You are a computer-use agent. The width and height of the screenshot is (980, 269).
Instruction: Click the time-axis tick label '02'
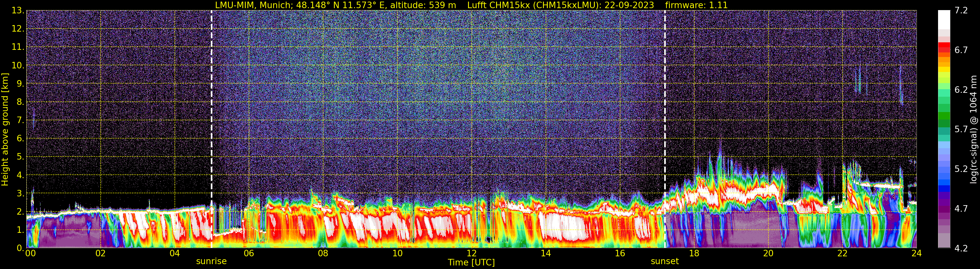(101, 254)
